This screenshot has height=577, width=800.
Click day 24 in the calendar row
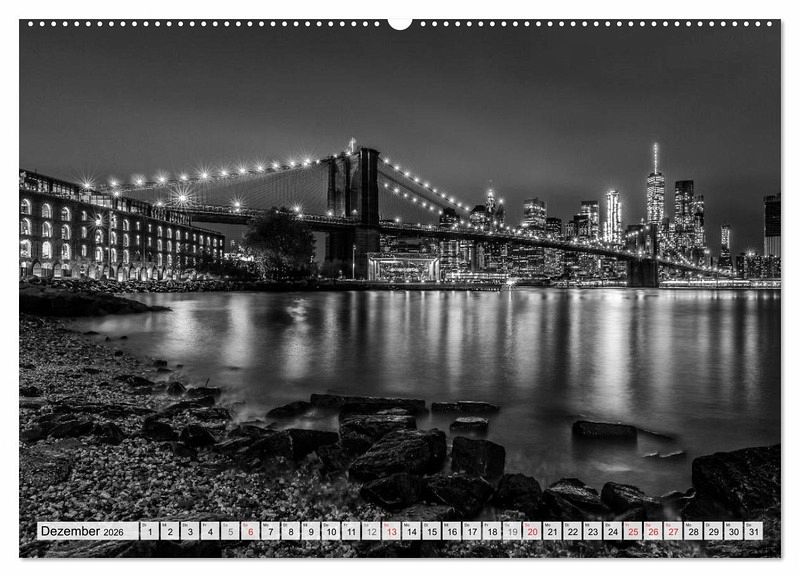coord(613,531)
